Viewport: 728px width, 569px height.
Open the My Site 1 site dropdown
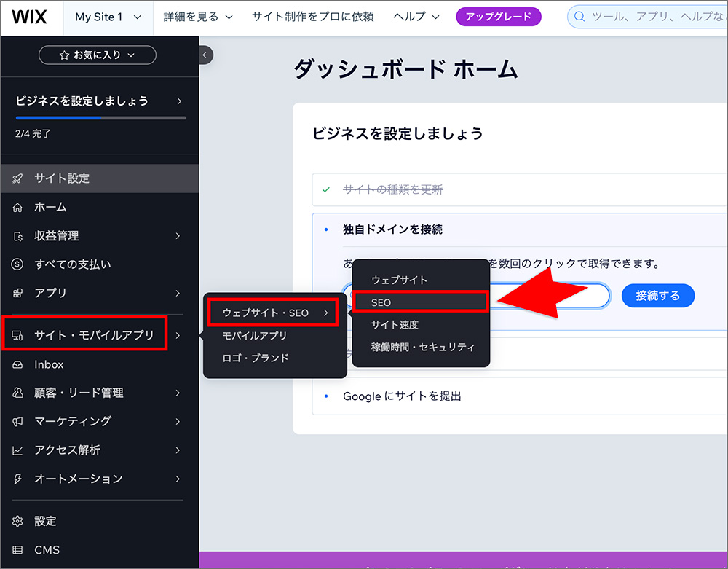tap(108, 17)
